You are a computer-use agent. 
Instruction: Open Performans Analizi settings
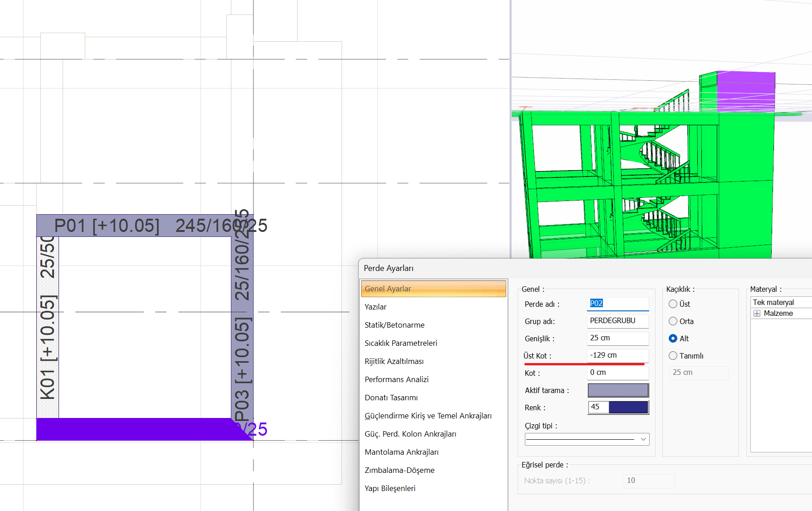(396, 379)
